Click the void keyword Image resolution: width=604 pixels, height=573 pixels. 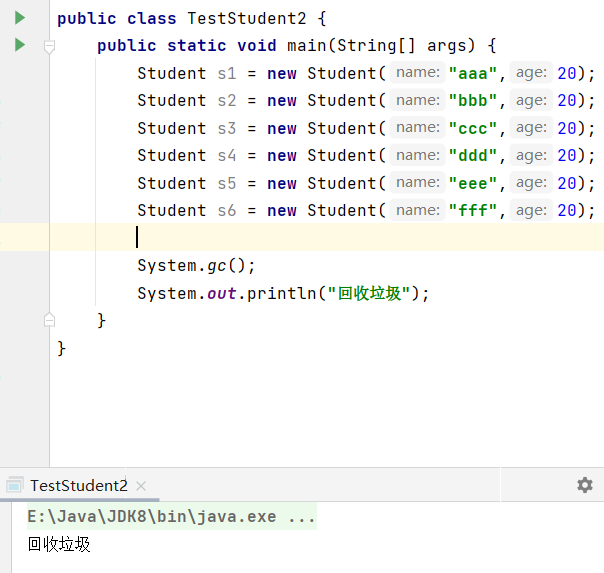257,45
